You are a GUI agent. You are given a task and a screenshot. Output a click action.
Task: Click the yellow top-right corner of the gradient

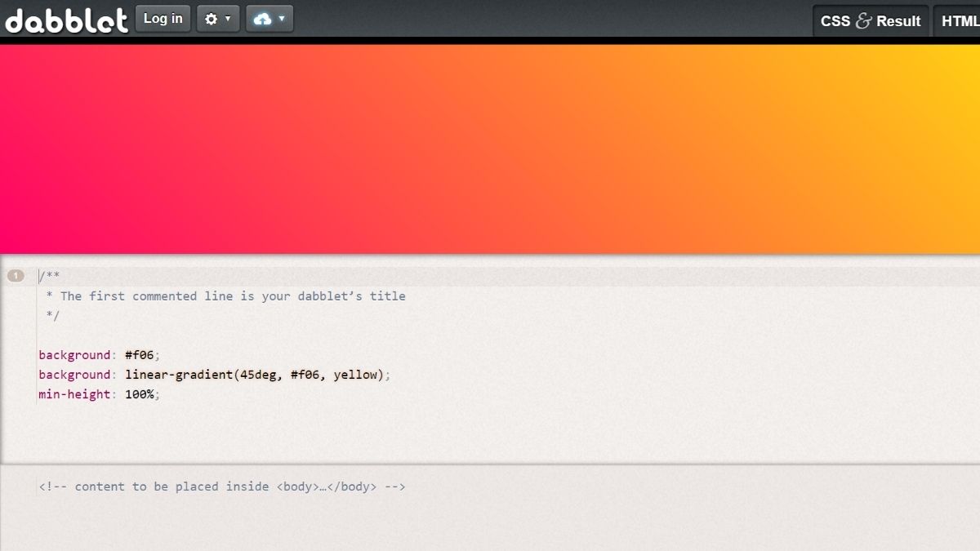[955, 61]
